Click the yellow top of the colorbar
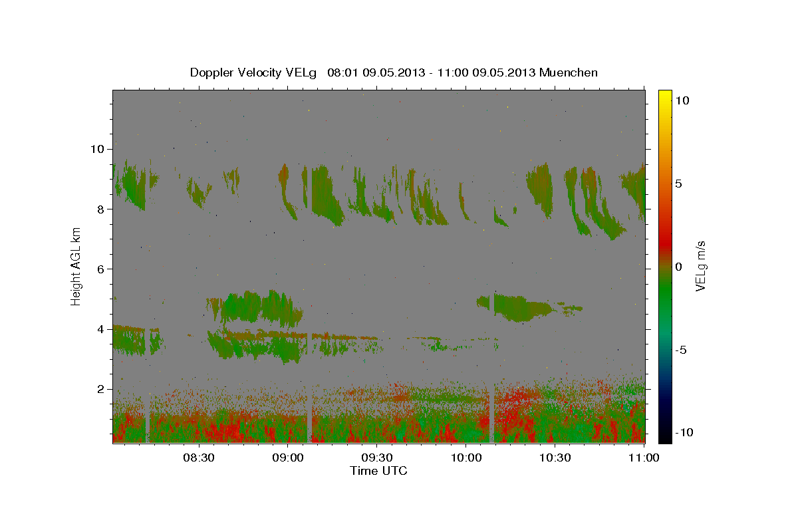Screen dimensions: 798x532 tap(664, 96)
